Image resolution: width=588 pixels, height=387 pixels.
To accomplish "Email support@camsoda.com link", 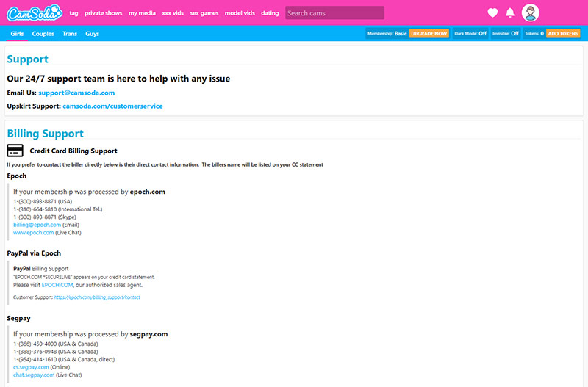I will point(76,93).
